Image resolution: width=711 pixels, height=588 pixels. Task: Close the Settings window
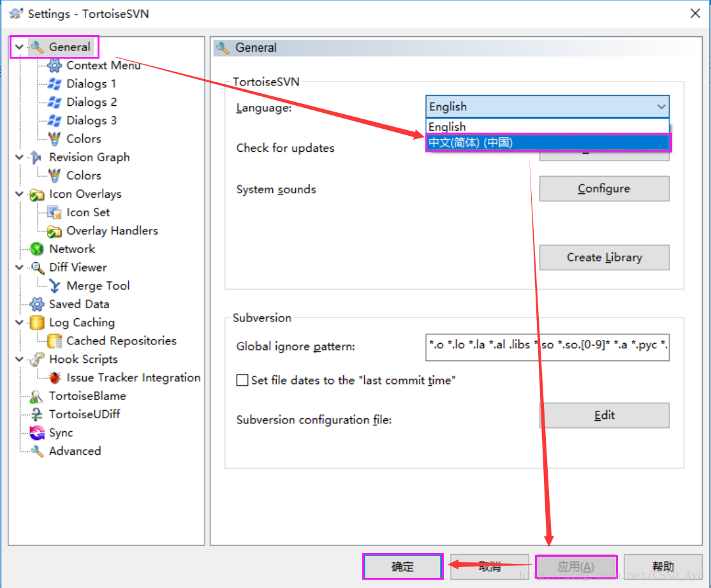tap(695, 13)
